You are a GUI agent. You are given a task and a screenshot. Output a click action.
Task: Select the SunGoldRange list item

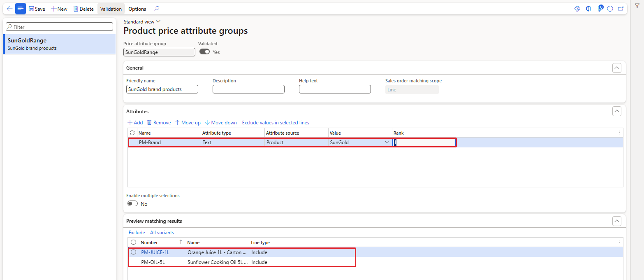click(59, 44)
